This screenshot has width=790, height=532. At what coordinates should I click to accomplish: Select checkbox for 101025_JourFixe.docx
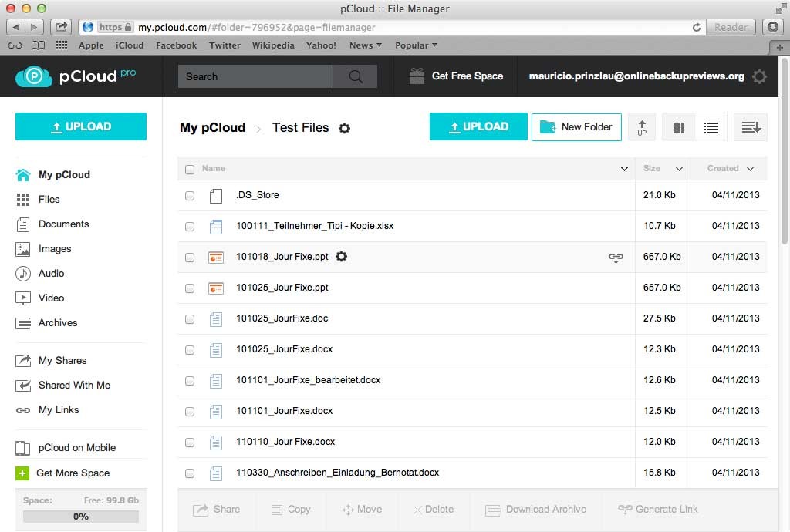190,350
